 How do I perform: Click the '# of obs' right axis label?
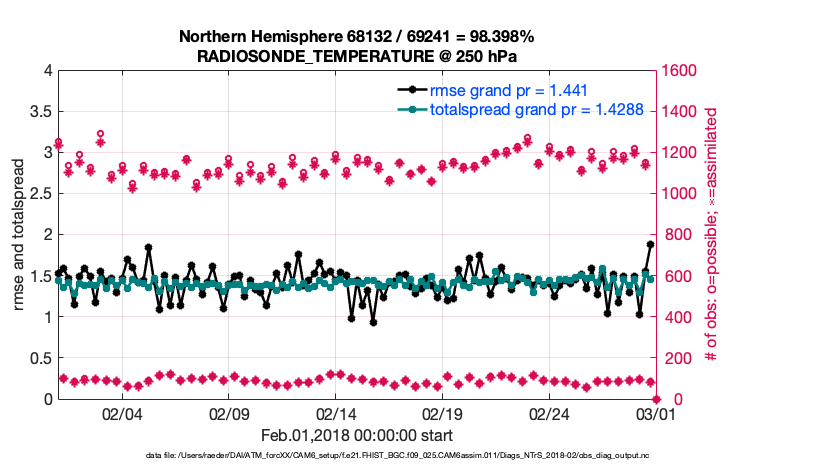coord(712,234)
